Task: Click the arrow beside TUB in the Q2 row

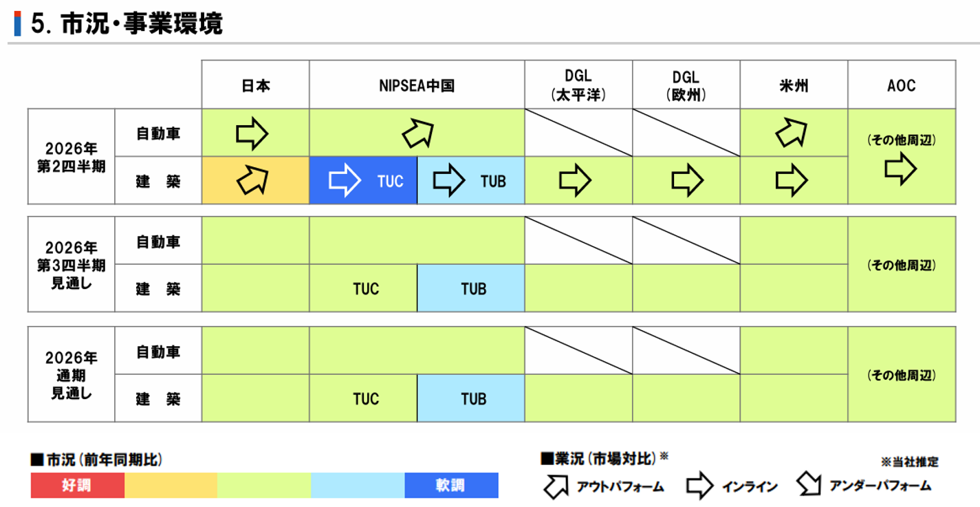Action: tap(448, 180)
